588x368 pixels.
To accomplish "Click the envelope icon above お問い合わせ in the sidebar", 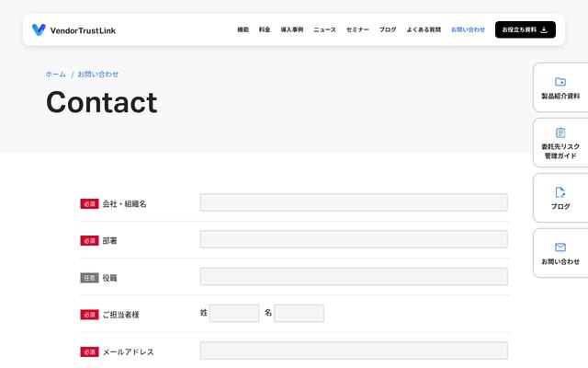I will (560, 247).
